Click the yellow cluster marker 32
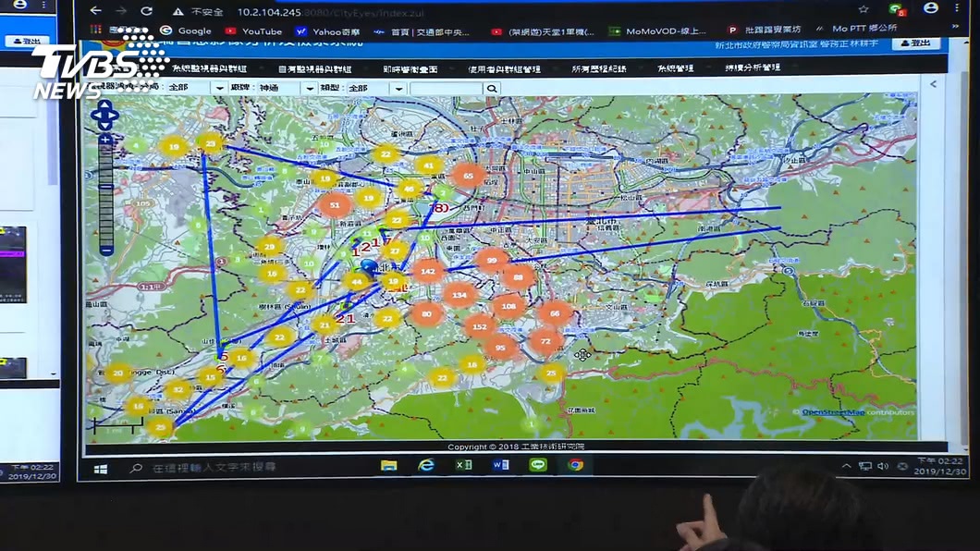This screenshot has width=980, height=551. [x=178, y=389]
